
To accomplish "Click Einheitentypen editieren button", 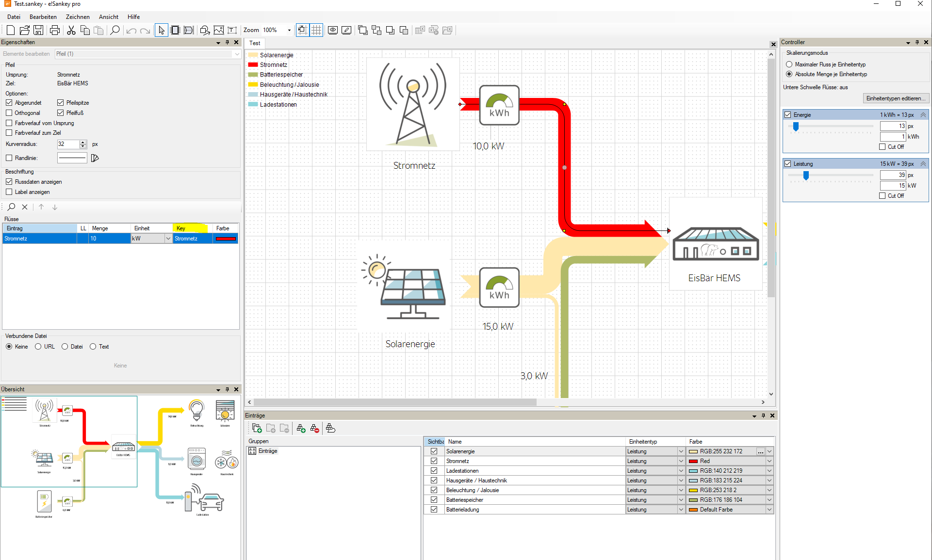I will [x=896, y=98].
